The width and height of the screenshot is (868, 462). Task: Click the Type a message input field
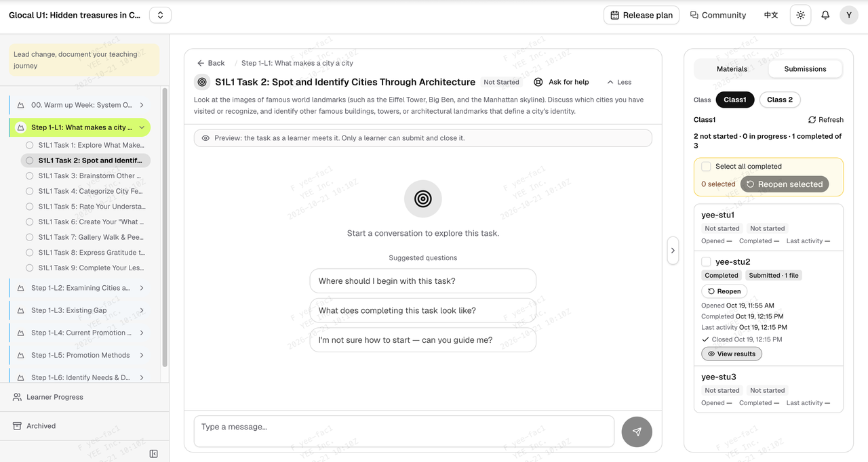tap(404, 432)
